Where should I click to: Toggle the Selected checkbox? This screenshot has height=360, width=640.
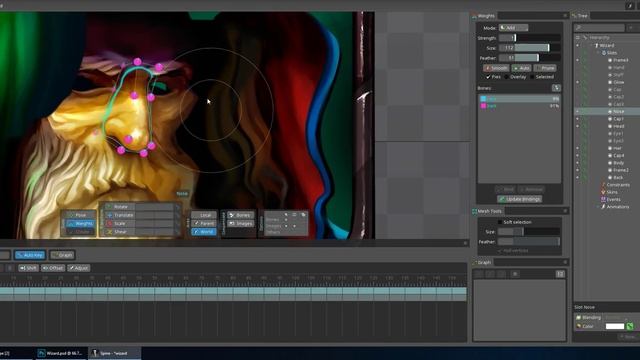coord(532,77)
